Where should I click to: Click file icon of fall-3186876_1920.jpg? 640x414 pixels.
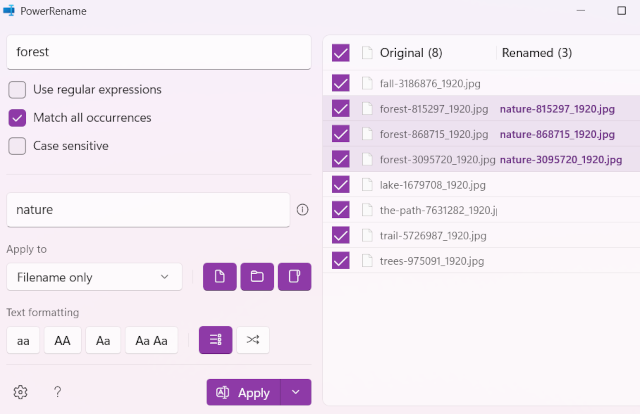(x=367, y=83)
